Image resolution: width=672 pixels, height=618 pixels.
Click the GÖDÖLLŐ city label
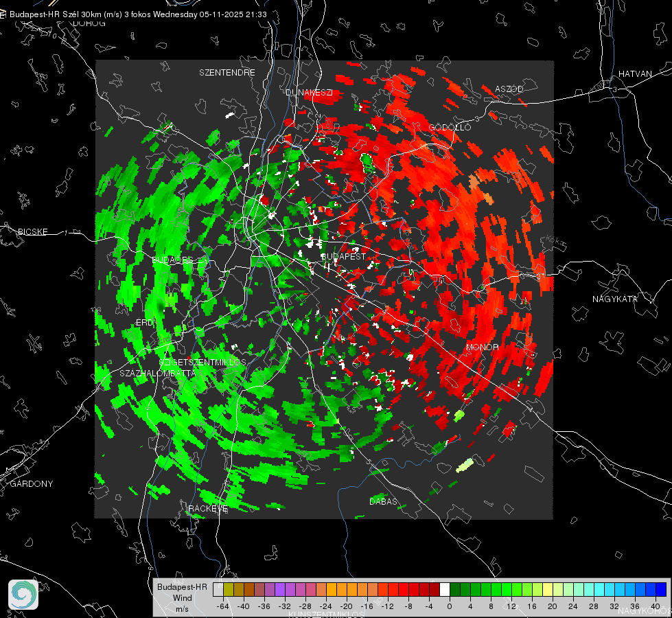(x=450, y=127)
